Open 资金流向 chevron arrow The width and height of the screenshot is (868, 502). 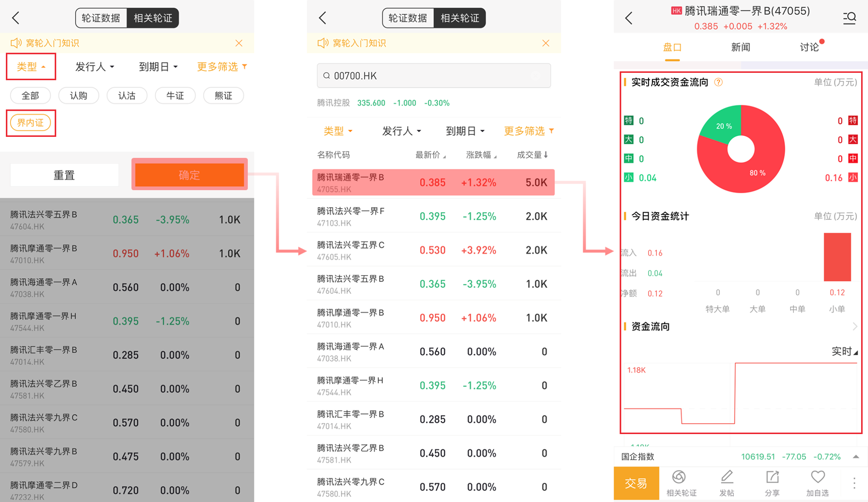(855, 326)
